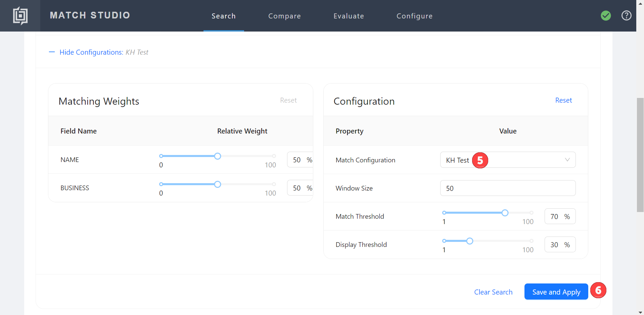This screenshot has height=315, width=644.
Task: Click the Match Threshold slider handle
Action: coord(505,213)
